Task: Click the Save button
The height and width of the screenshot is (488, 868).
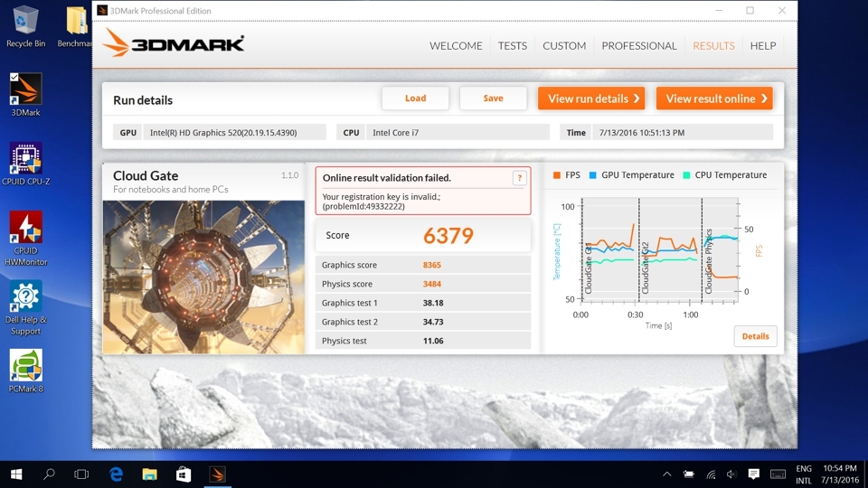Action: point(493,99)
